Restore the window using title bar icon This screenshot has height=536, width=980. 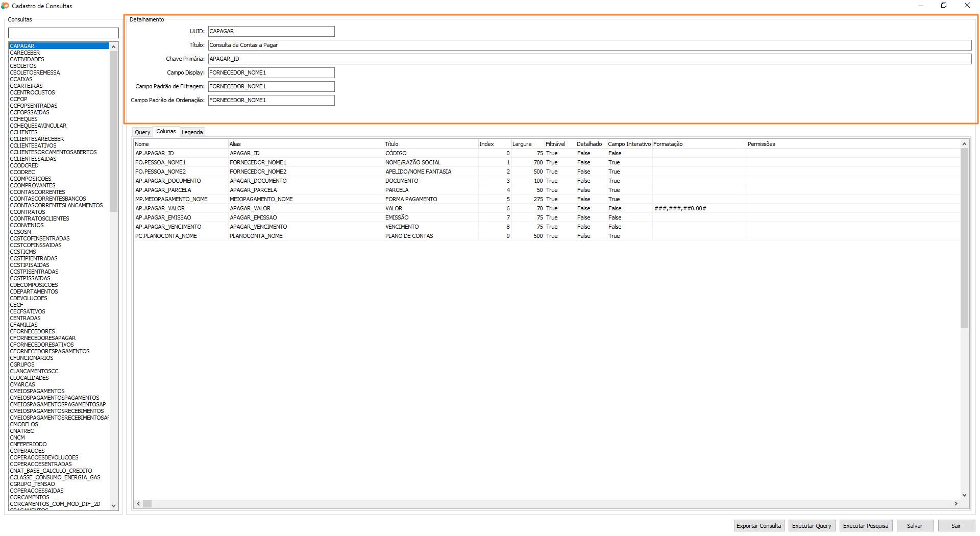943,6
